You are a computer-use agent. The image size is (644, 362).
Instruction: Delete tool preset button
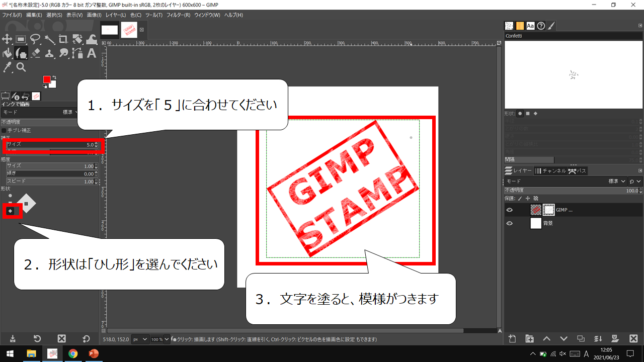point(62,338)
